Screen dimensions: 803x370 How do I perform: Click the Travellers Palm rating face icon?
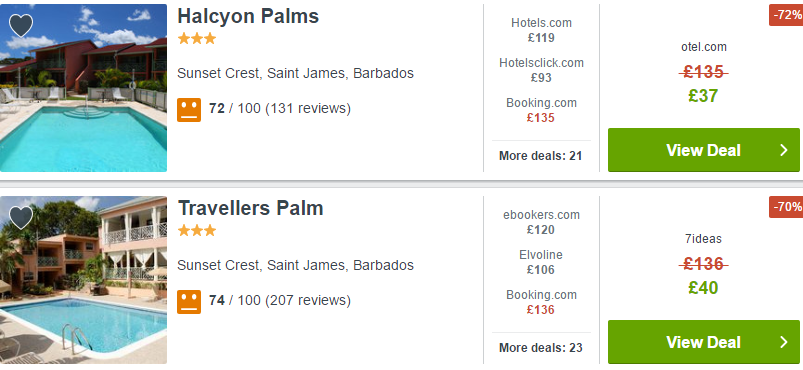[189, 301]
